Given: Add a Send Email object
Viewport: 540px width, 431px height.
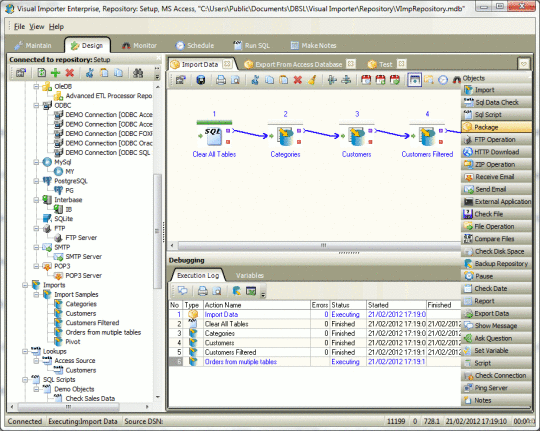Looking at the screenshot, I should click(x=496, y=189).
